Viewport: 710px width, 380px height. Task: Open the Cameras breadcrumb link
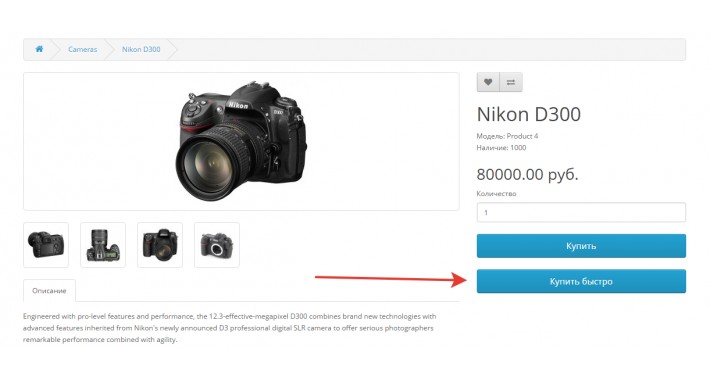pos(82,49)
